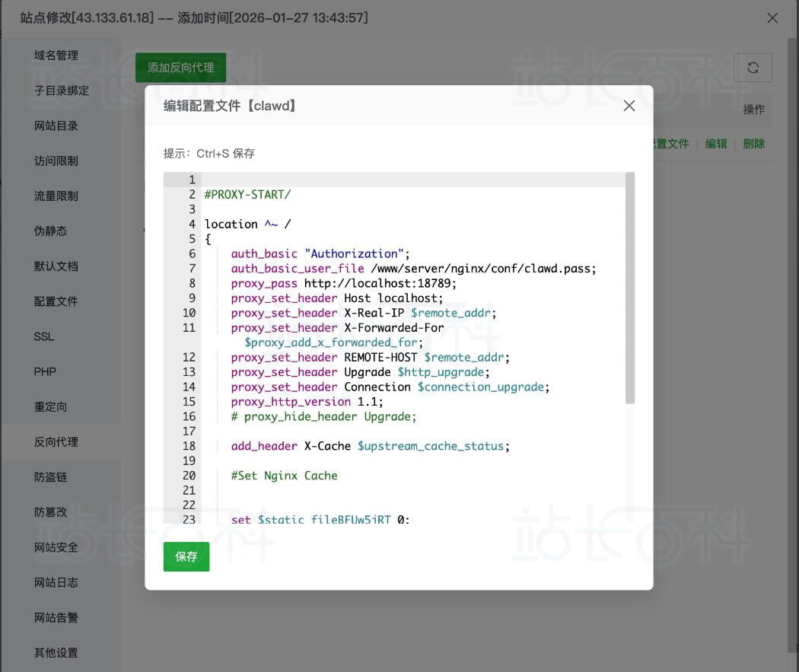Image resolution: width=799 pixels, height=672 pixels.
Task: Open the 域名管理 tab
Action: (56, 56)
